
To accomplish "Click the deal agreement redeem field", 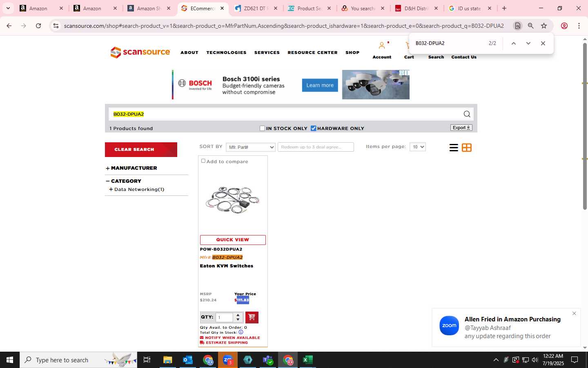I will click(316, 147).
